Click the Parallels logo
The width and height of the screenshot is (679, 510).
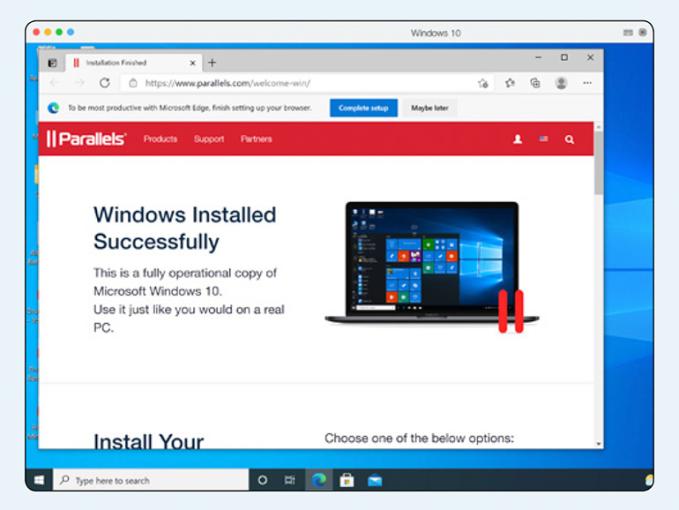point(87,139)
